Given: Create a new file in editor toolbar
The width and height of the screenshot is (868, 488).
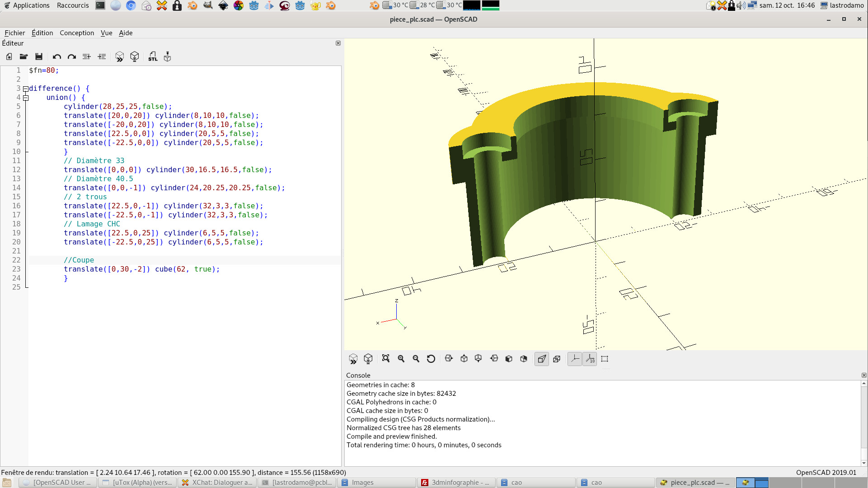Looking at the screenshot, I should pyautogui.click(x=9, y=56).
